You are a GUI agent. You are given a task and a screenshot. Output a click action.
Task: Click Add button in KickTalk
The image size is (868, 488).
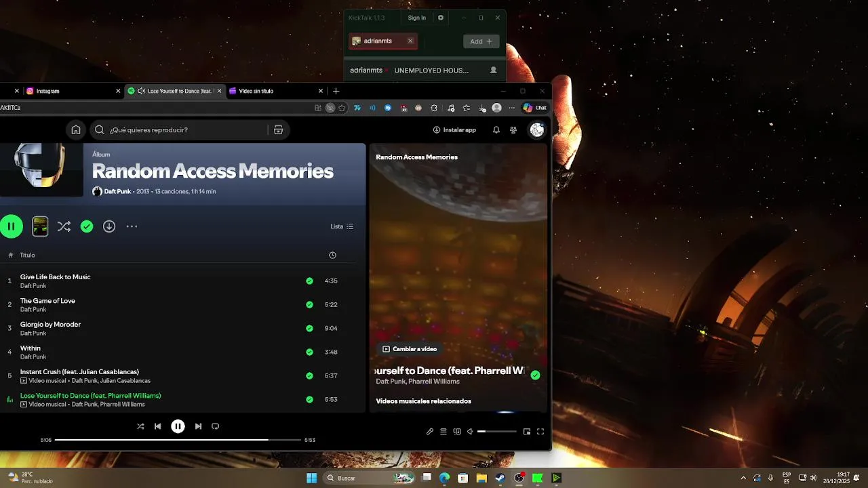point(481,41)
